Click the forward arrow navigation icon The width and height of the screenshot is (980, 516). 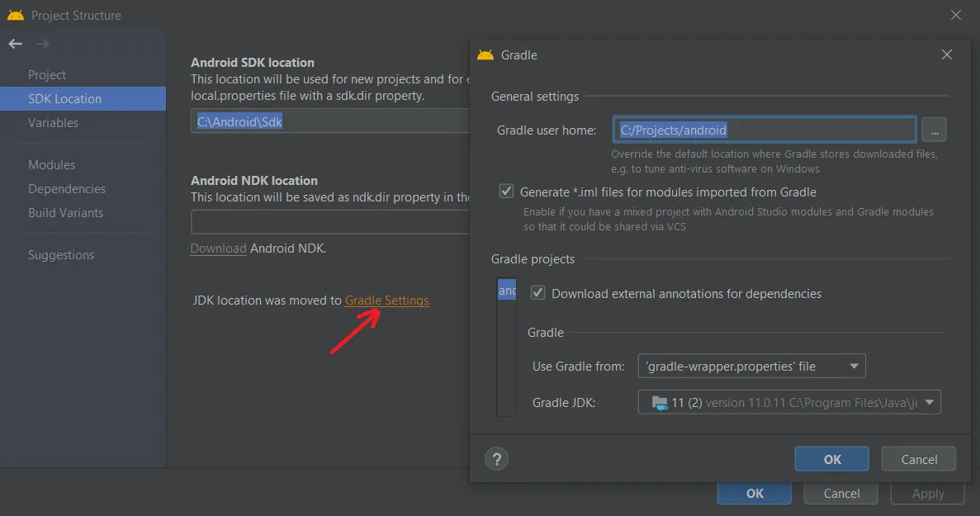point(42,44)
